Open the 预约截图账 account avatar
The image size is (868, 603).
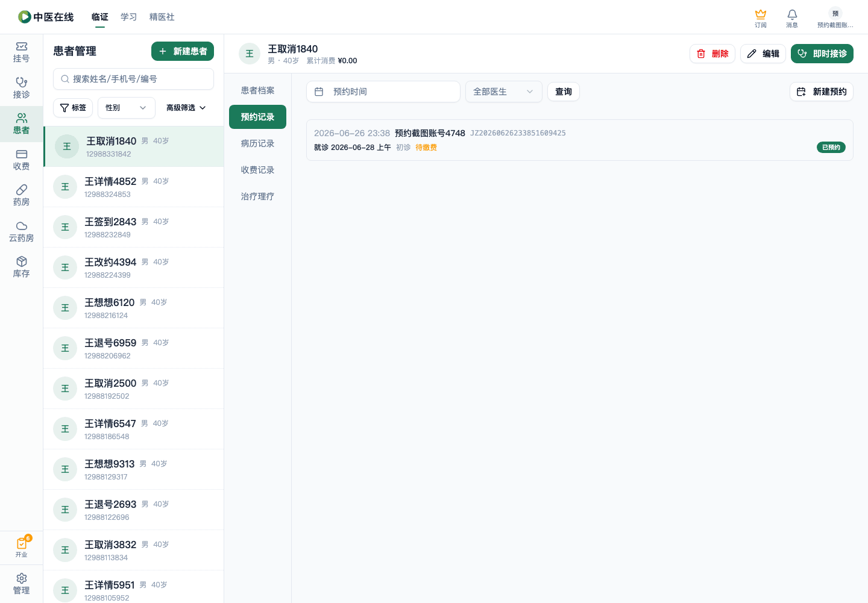(835, 13)
